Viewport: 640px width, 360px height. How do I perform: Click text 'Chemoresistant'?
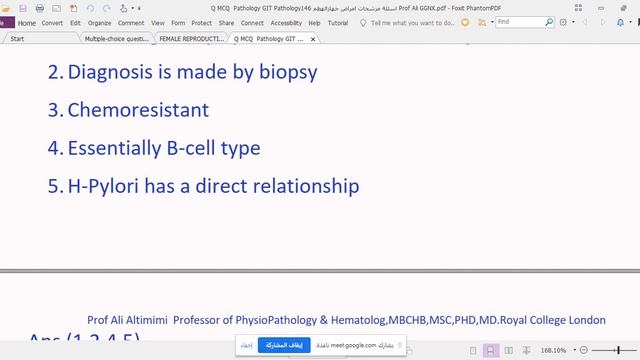[138, 110]
